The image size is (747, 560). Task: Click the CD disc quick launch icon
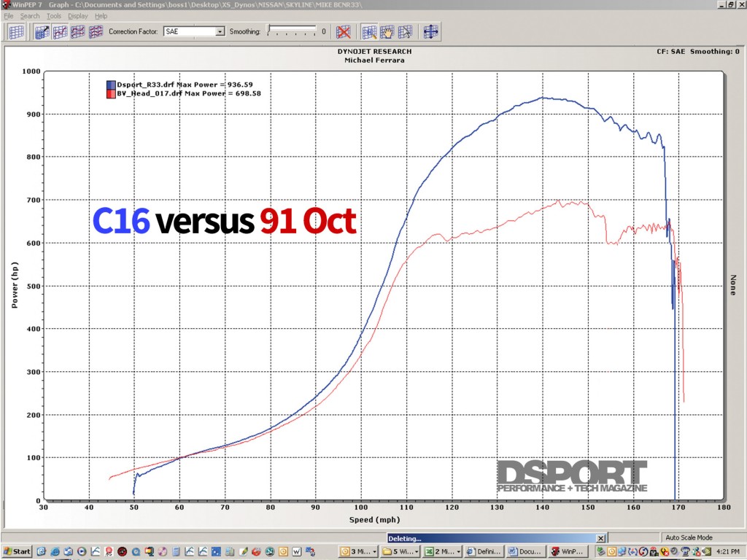(x=163, y=551)
